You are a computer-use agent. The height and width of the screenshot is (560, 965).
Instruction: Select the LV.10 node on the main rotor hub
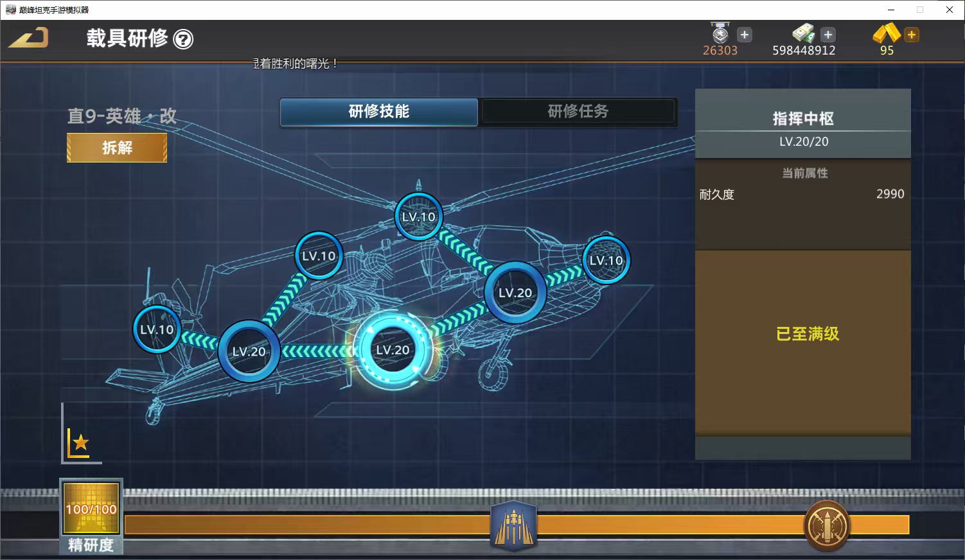tap(418, 217)
